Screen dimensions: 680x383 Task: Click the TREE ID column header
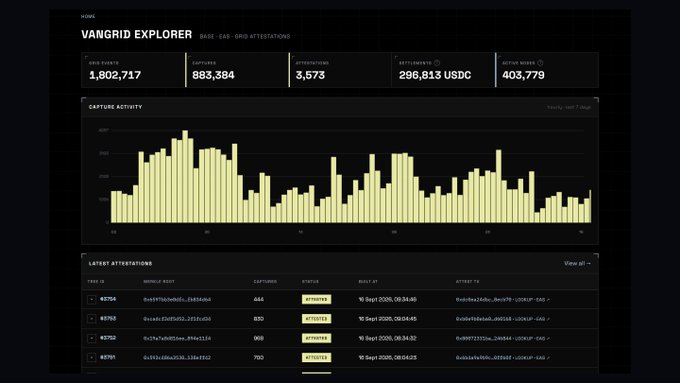pos(96,282)
